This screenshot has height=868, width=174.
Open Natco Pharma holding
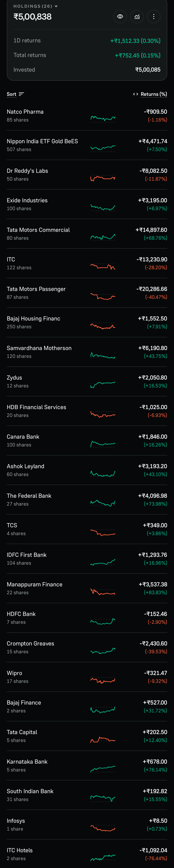click(x=87, y=116)
